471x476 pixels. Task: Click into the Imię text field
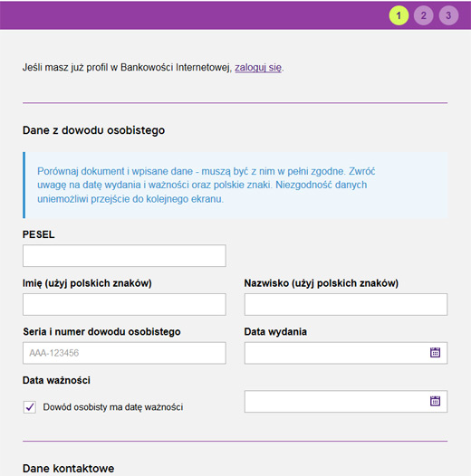[124, 304]
